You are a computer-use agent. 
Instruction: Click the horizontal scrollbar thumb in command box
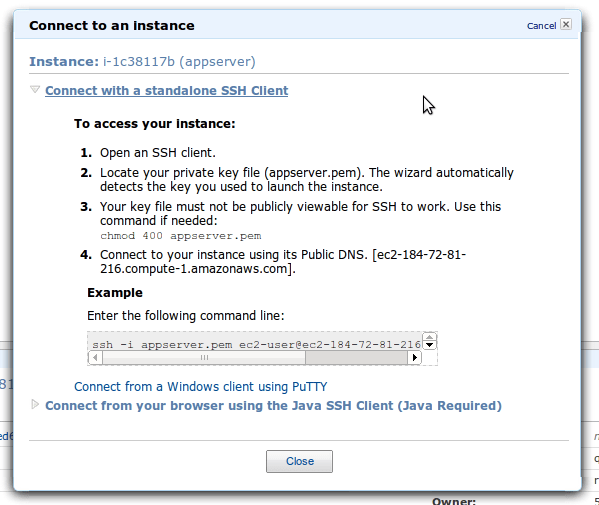tap(204, 358)
